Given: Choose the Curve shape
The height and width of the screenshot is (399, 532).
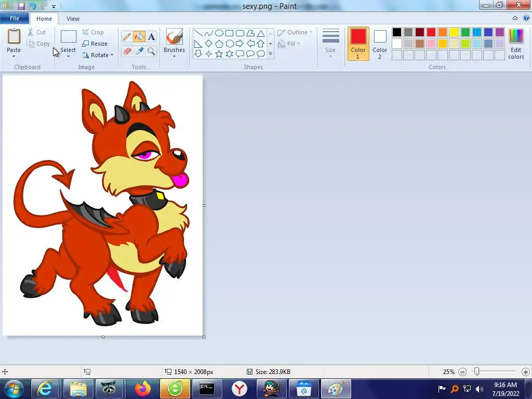Looking at the screenshot, I should 209,33.
